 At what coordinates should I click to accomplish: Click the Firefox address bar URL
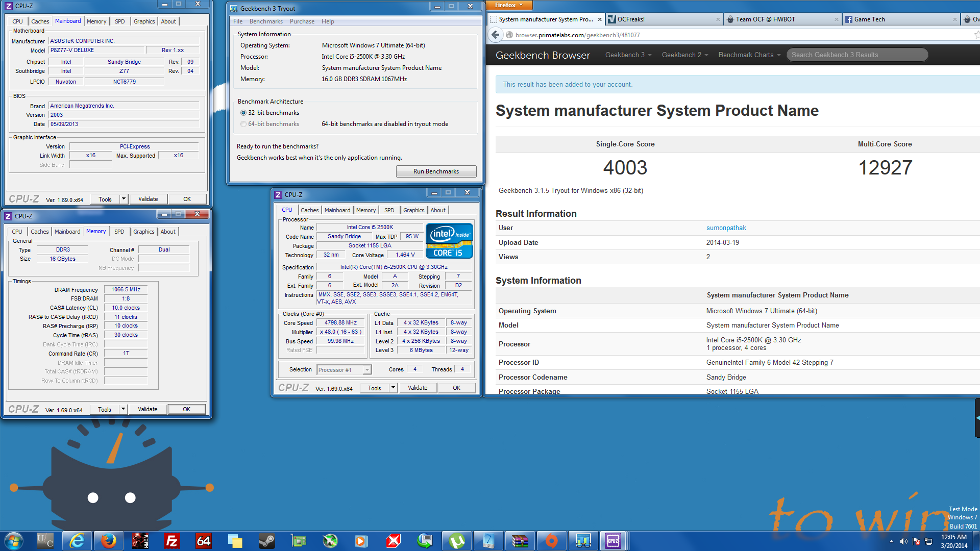click(x=577, y=35)
